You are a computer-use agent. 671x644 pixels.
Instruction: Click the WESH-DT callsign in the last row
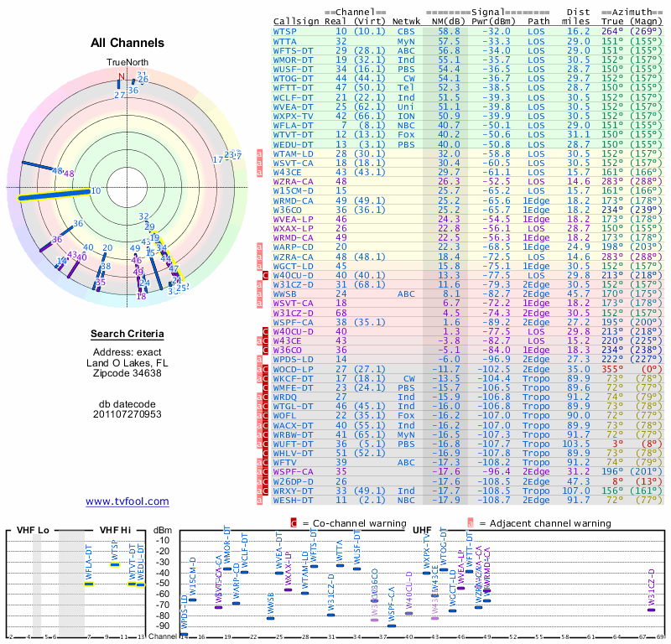point(294,500)
